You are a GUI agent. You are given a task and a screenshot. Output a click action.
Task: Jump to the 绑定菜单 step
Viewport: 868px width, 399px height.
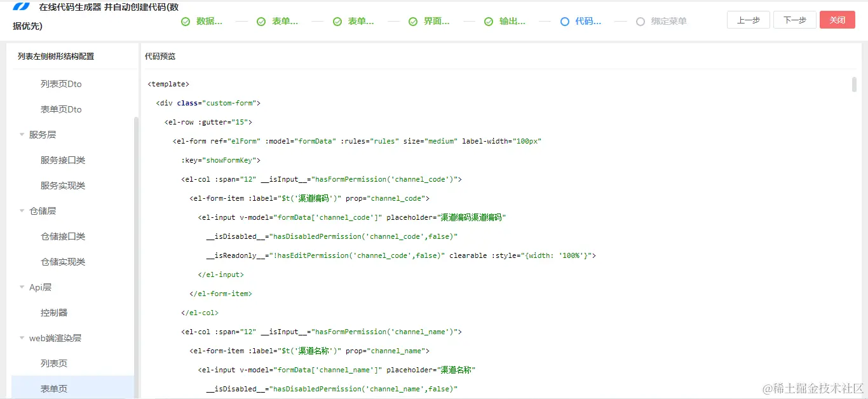tap(669, 21)
